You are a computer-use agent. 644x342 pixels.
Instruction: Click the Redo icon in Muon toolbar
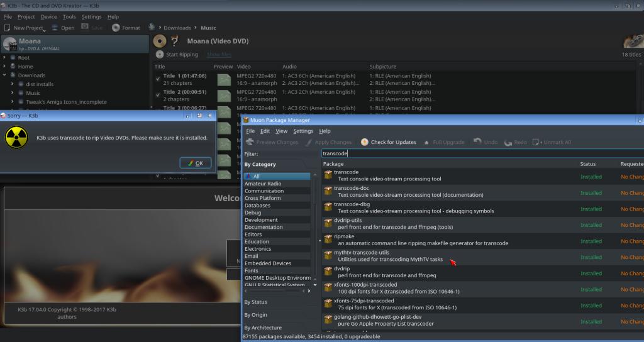tap(508, 142)
